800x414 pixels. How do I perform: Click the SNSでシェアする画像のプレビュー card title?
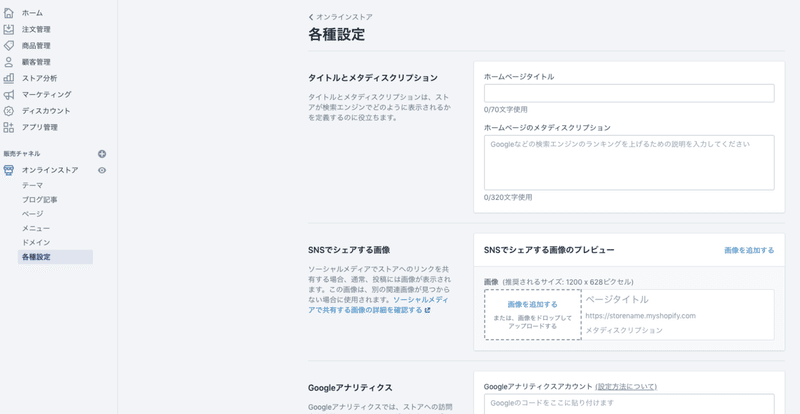(549, 250)
